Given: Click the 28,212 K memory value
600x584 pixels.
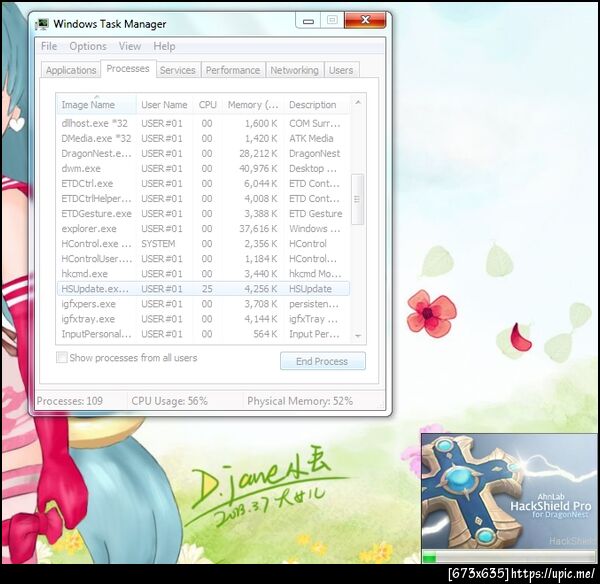Looking at the screenshot, I should pyautogui.click(x=258, y=153).
